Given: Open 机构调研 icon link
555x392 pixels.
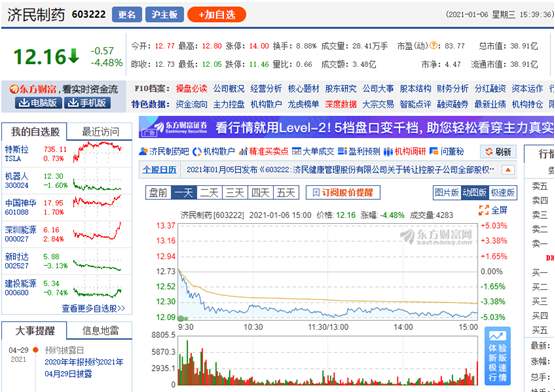Looking at the screenshot, I should (405, 152).
